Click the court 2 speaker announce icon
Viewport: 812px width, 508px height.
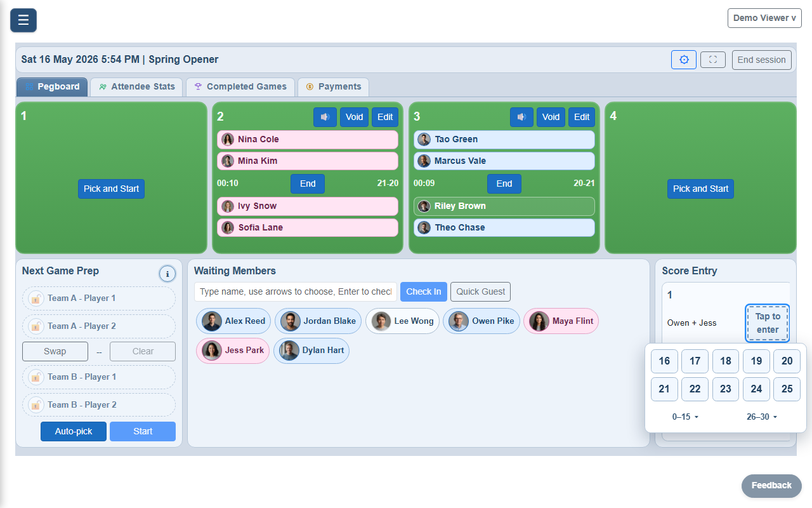325,117
